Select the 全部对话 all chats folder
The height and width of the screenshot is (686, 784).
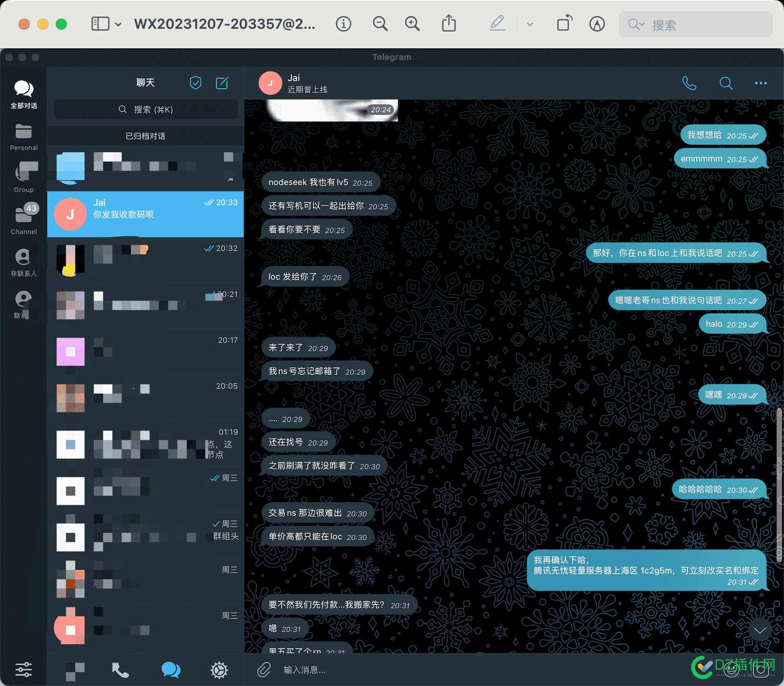[24, 94]
